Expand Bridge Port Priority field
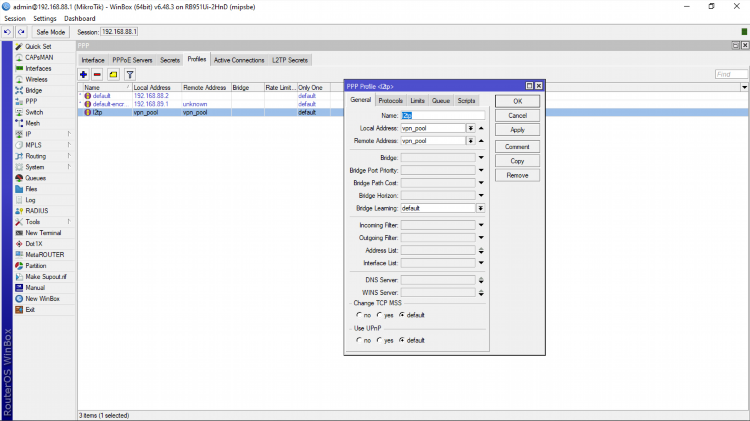The image size is (750, 421). tap(481, 170)
